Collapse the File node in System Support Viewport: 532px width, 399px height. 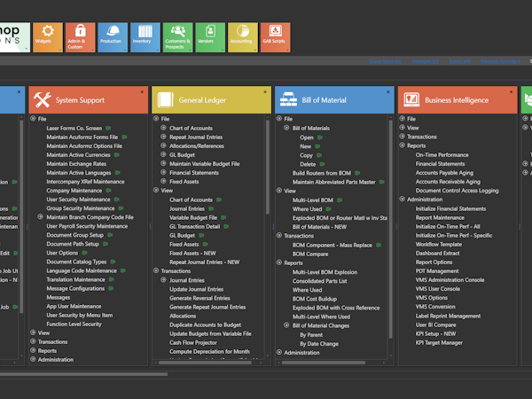pyautogui.click(x=33, y=119)
